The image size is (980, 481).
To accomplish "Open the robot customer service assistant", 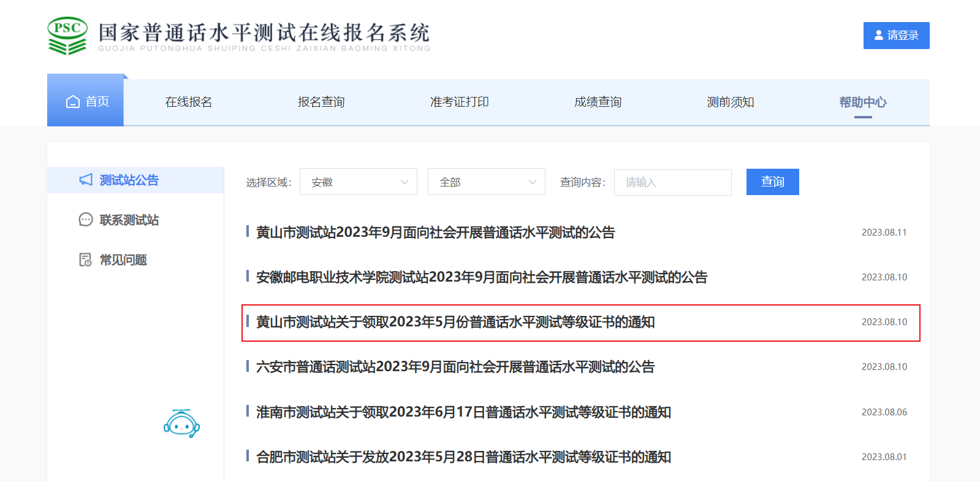I will coord(181,423).
